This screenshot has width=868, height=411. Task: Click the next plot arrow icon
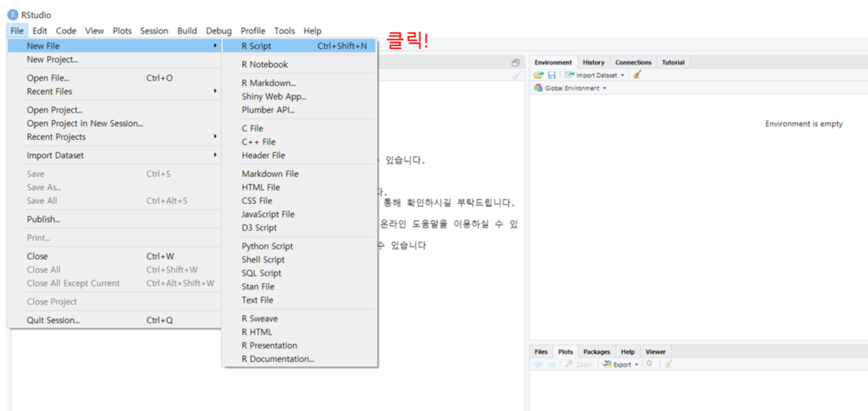click(x=551, y=364)
